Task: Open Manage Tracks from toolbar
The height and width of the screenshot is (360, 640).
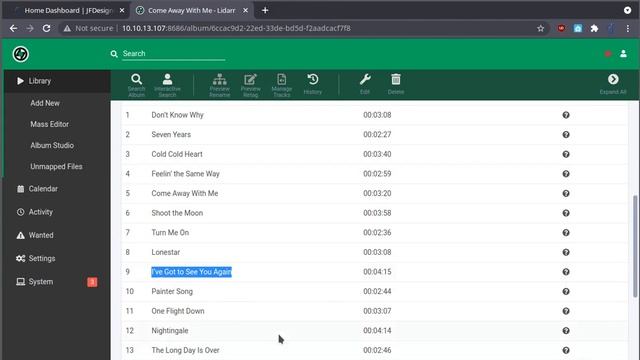Action: pyautogui.click(x=282, y=85)
